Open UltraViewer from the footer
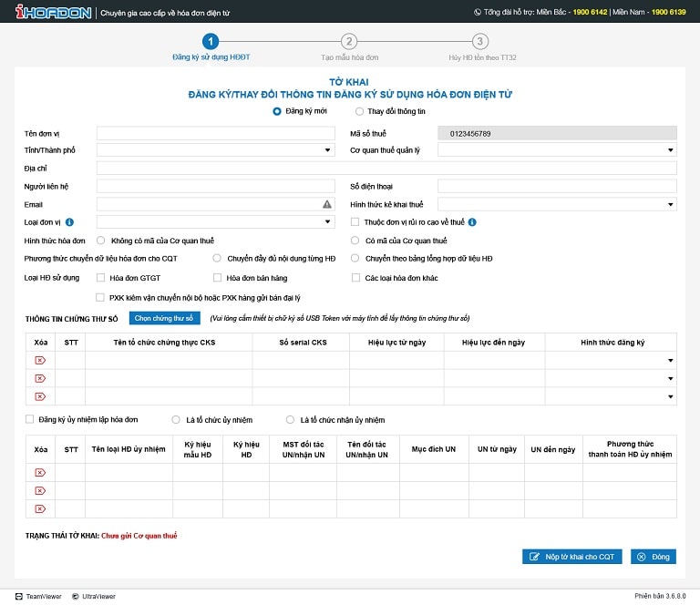Viewport: 700px width, 605px height. (94, 597)
